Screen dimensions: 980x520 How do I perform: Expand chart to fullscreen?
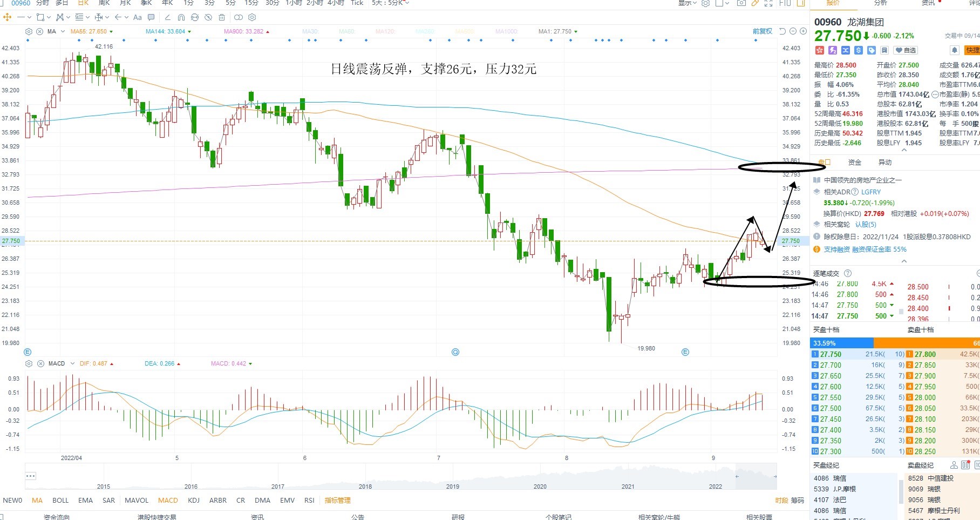pyautogui.click(x=768, y=3)
